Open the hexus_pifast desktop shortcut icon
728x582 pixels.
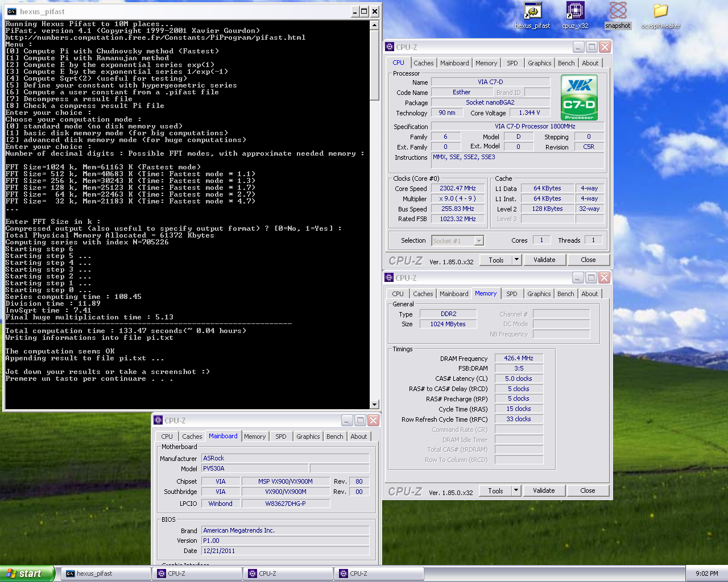532,11
